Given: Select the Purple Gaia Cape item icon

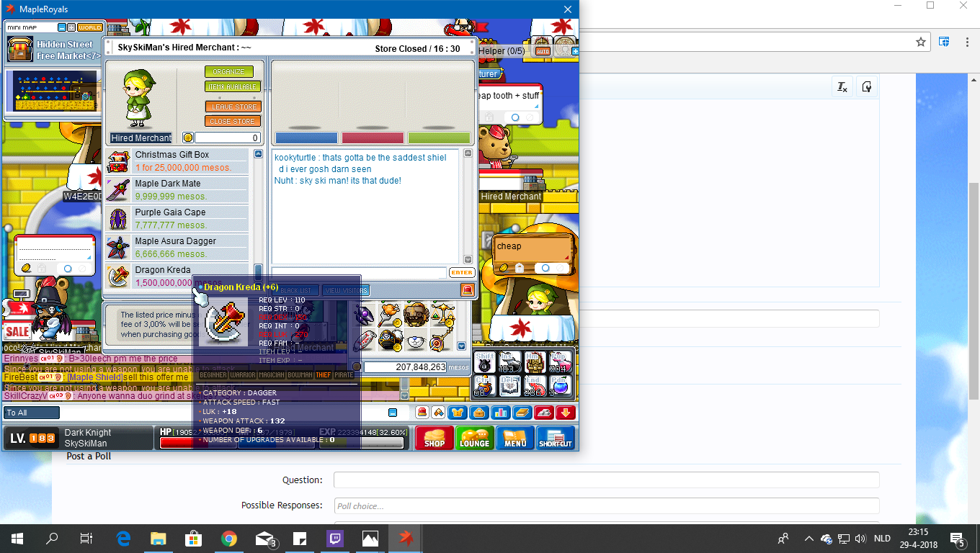Looking at the screenshot, I should 118,219.
